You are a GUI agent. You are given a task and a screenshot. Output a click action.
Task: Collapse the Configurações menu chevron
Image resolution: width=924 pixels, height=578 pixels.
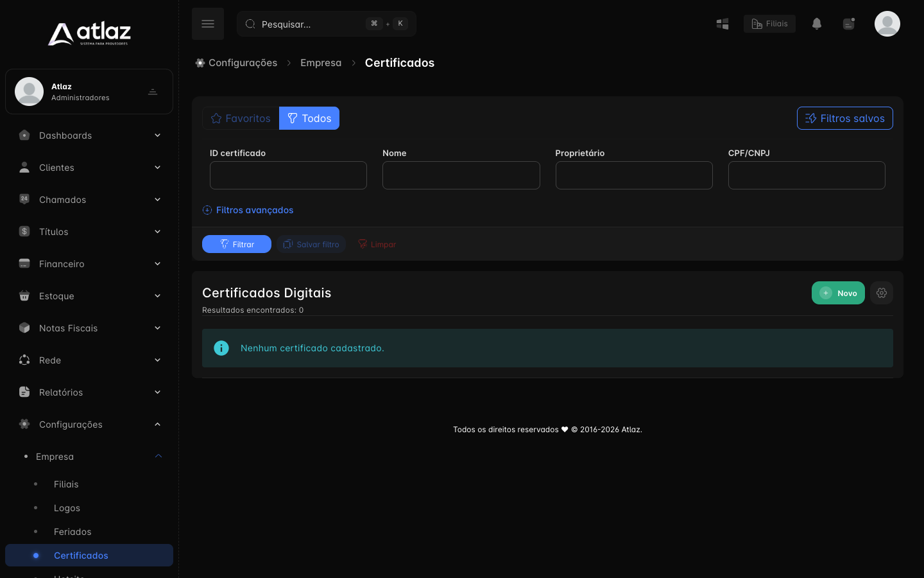(157, 424)
